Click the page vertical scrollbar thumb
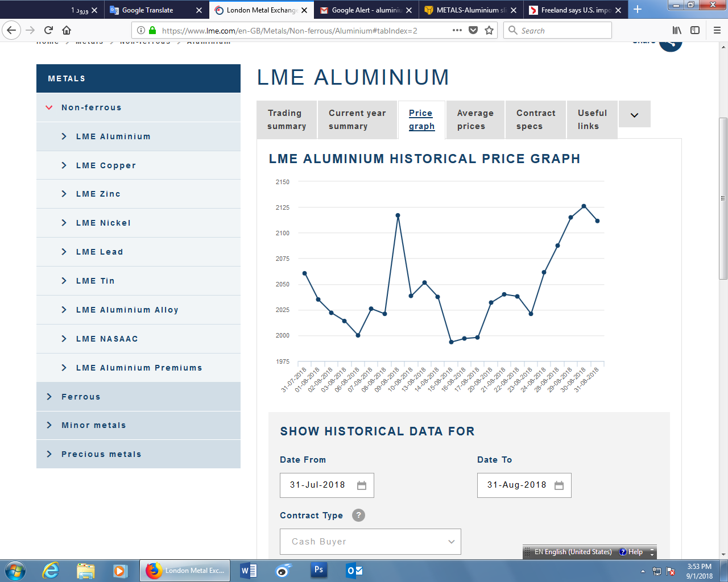 point(723,198)
